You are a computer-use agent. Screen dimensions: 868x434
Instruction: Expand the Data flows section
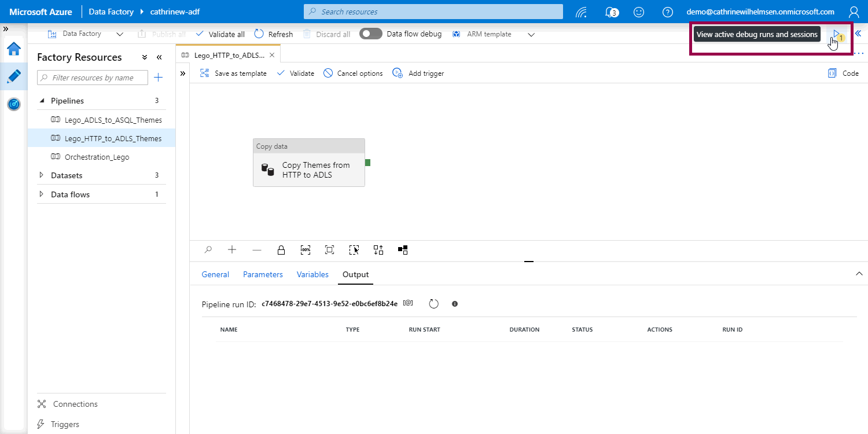pyautogui.click(x=41, y=194)
